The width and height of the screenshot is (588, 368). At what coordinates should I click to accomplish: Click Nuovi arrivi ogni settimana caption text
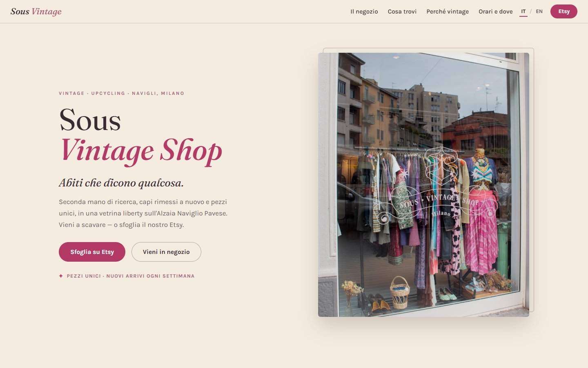150,276
